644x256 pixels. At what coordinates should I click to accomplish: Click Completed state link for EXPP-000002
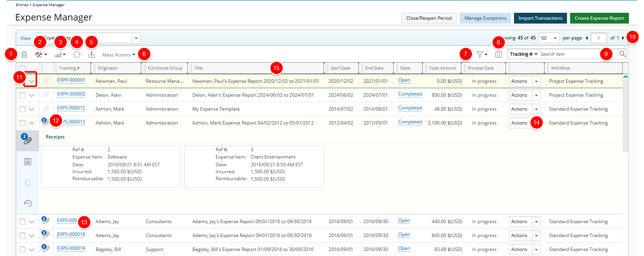tap(410, 94)
